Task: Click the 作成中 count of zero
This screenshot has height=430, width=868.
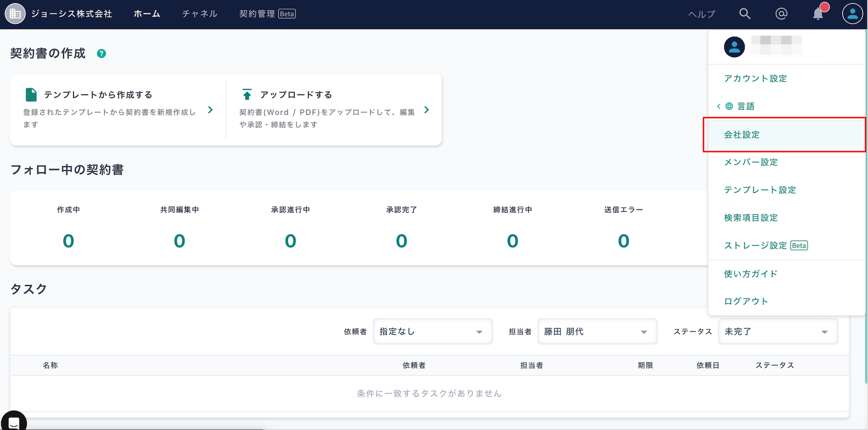Action: coord(69,241)
